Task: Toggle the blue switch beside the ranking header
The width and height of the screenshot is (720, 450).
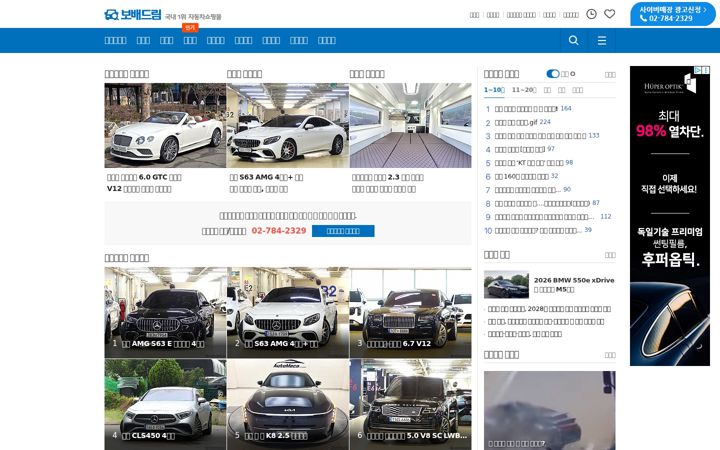Action: [x=553, y=74]
